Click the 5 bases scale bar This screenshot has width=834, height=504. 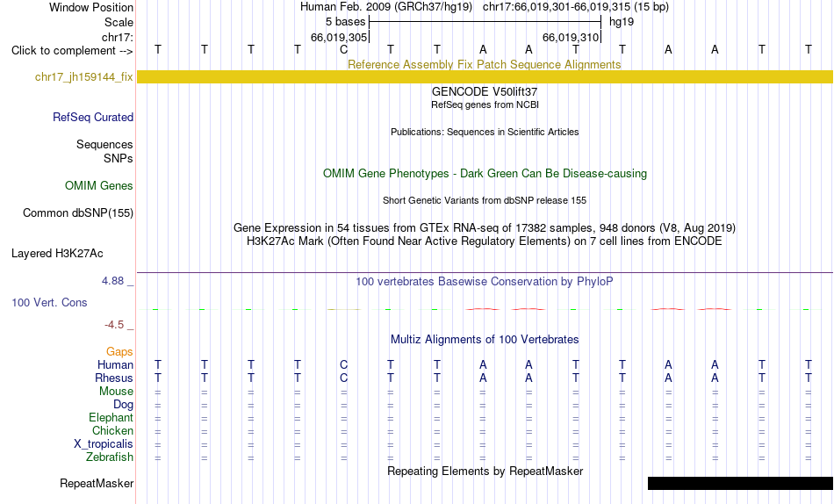click(x=485, y=22)
